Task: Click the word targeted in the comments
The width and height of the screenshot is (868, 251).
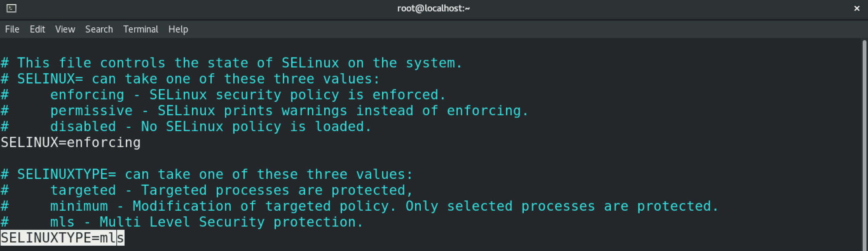Action: coord(83,190)
